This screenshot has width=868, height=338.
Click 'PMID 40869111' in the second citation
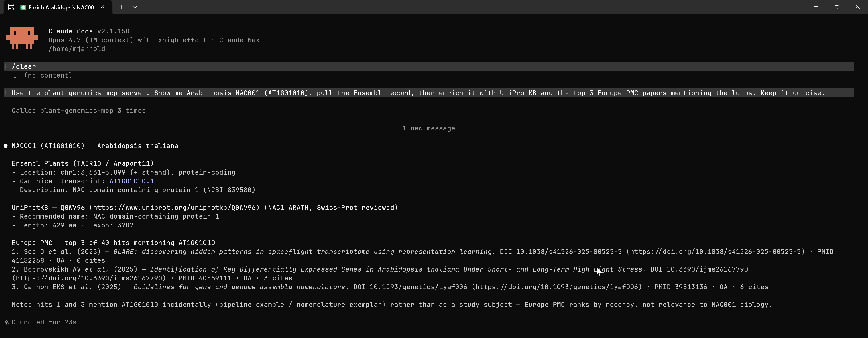tap(205, 278)
